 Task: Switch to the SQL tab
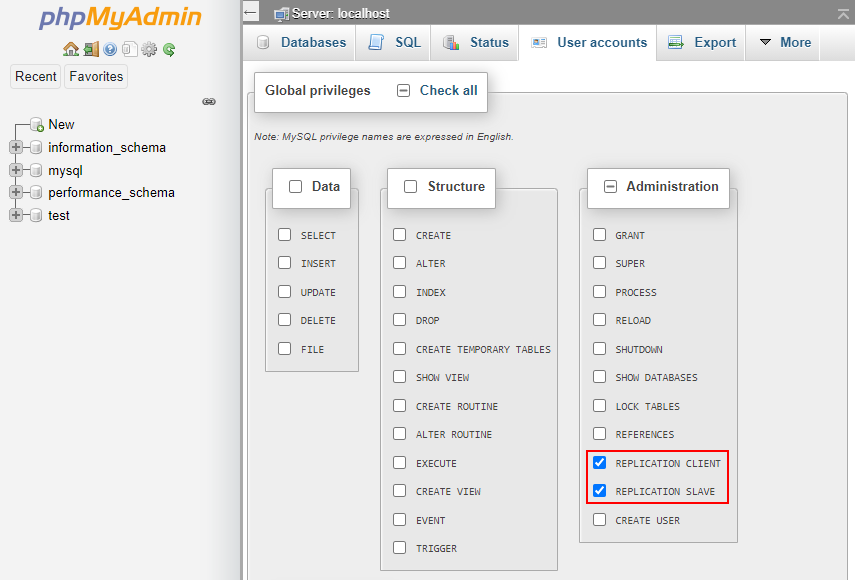click(394, 43)
